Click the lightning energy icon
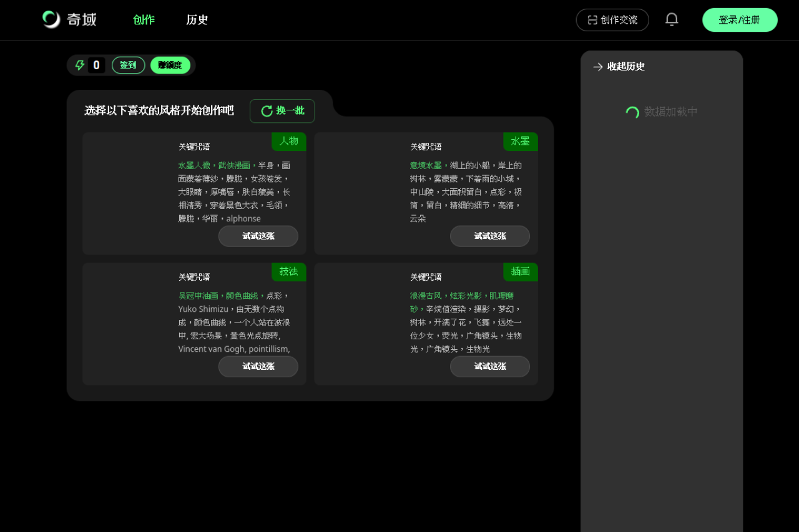The width and height of the screenshot is (799, 532). pyautogui.click(x=80, y=65)
